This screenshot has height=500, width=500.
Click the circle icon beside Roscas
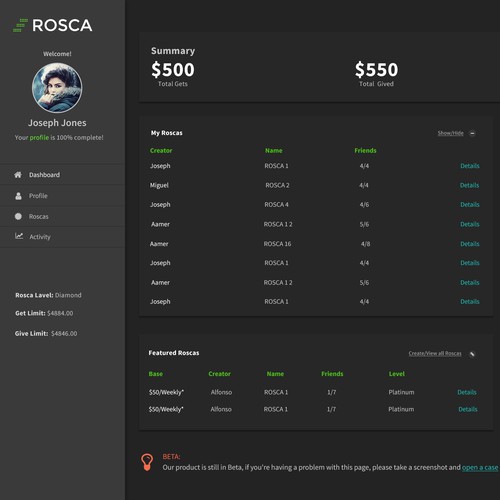tap(18, 216)
